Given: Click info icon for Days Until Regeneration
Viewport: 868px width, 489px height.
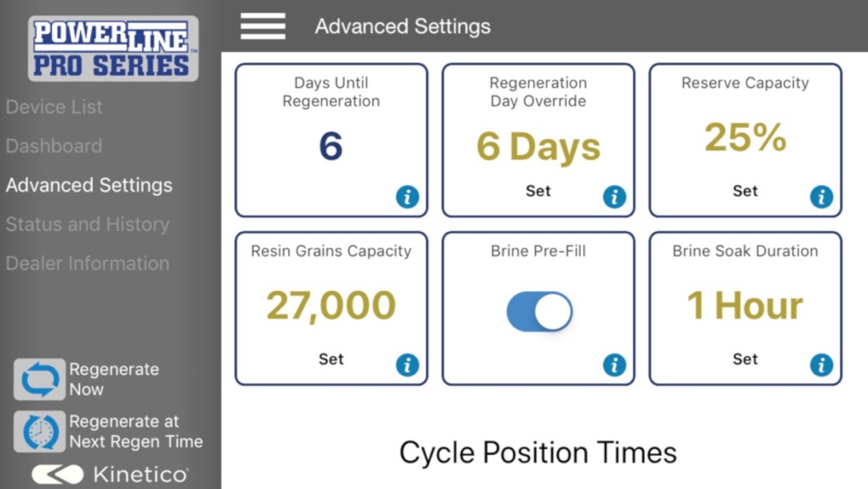Looking at the screenshot, I should (x=407, y=196).
